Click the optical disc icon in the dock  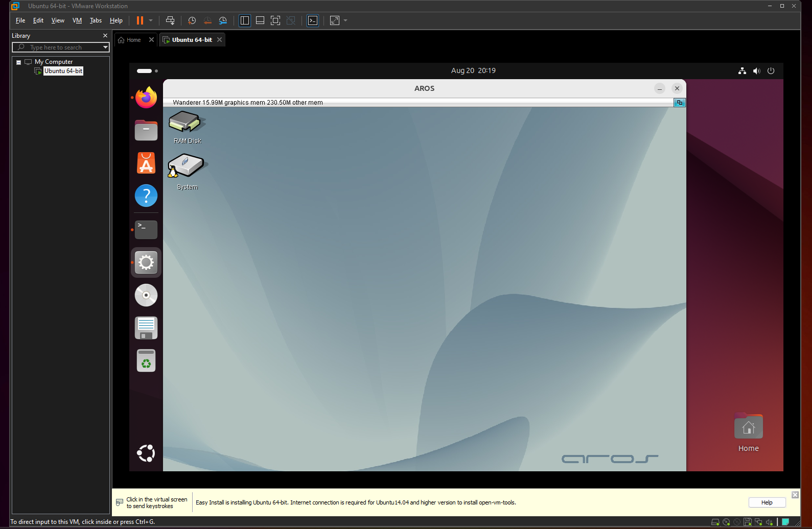(146, 295)
